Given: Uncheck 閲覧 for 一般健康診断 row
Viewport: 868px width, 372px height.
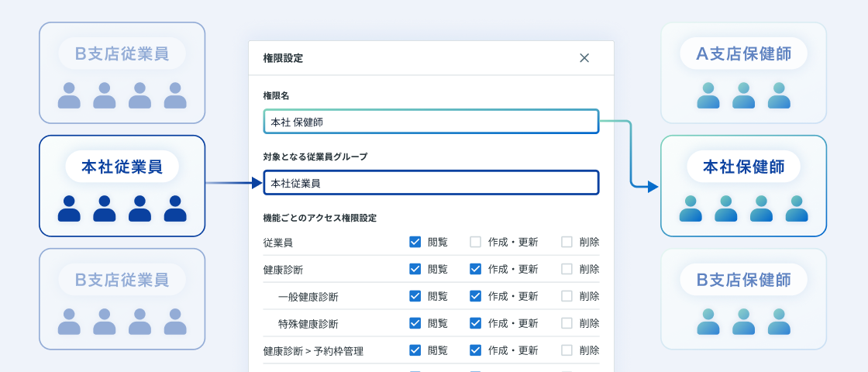Looking at the screenshot, I should point(415,296).
